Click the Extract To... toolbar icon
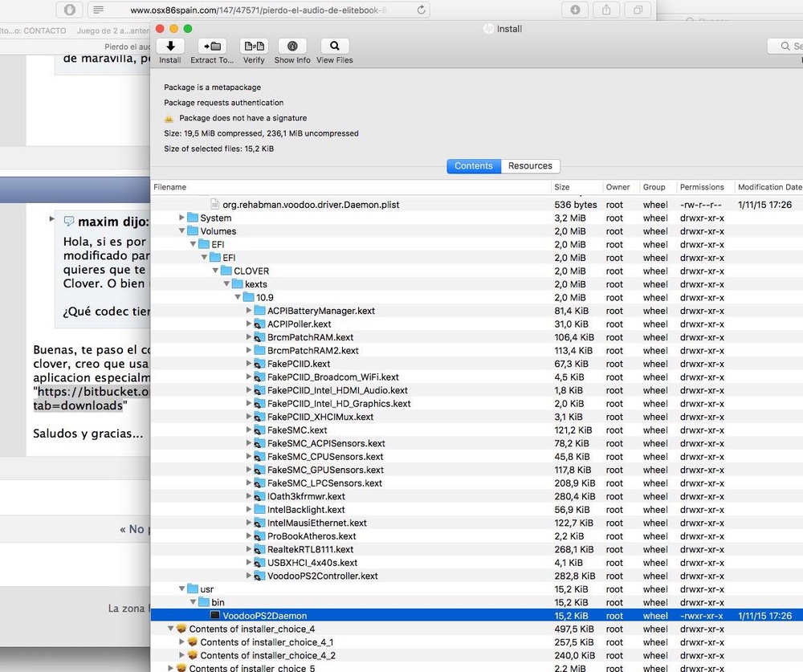This screenshot has width=803, height=672. [212, 46]
